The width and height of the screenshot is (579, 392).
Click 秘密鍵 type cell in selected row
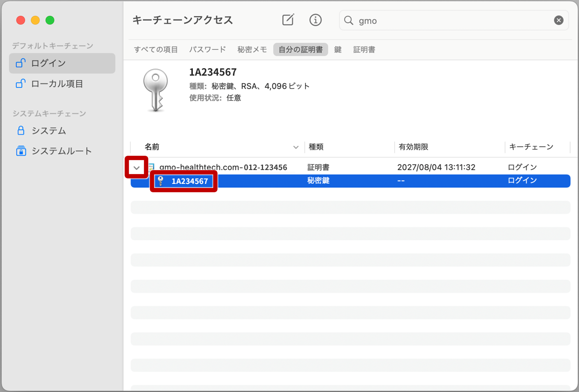318,180
